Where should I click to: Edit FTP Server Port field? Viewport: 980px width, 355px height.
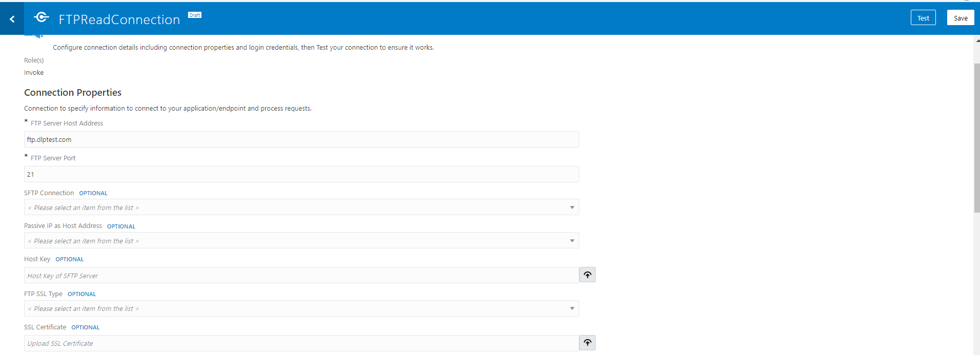pos(301,174)
